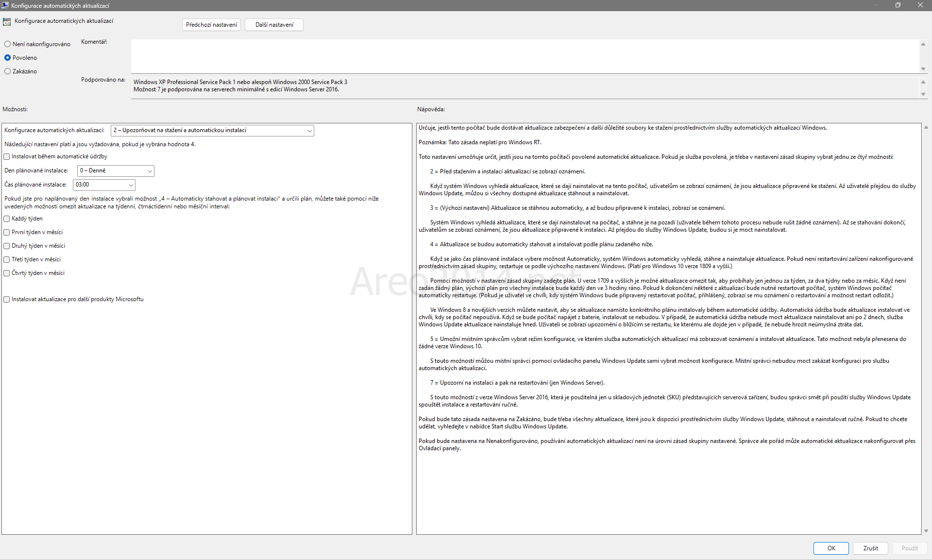The width and height of the screenshot is (932, 560).
Task: Click the window icon in the title bar
Action: coord(5,5)
